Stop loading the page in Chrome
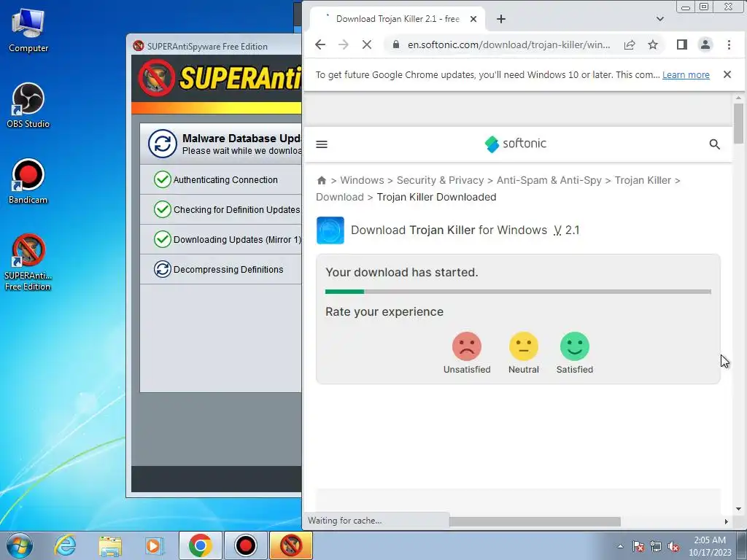This screenshot has height=560, width=747. [x=367, y=44]
